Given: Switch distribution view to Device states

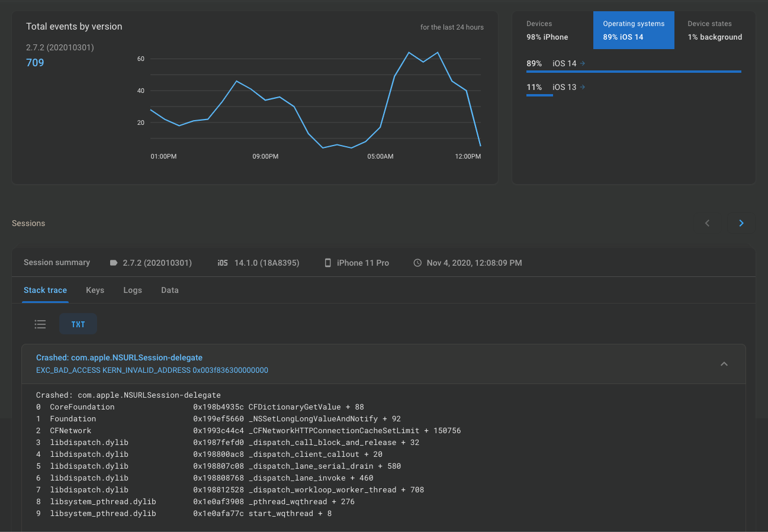Looking at the screenshot, I should [715, 30].
